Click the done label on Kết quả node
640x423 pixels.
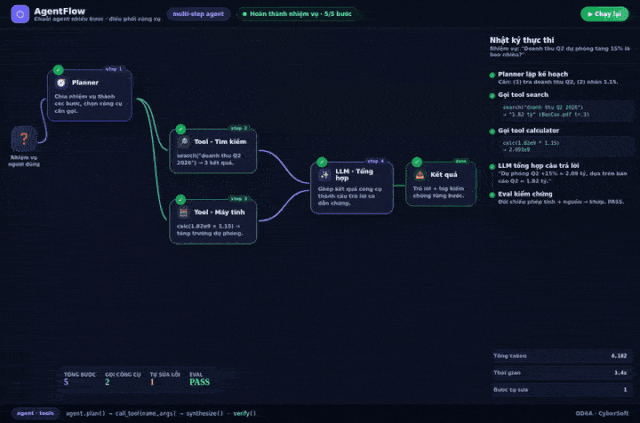click(x=461, y=161)
